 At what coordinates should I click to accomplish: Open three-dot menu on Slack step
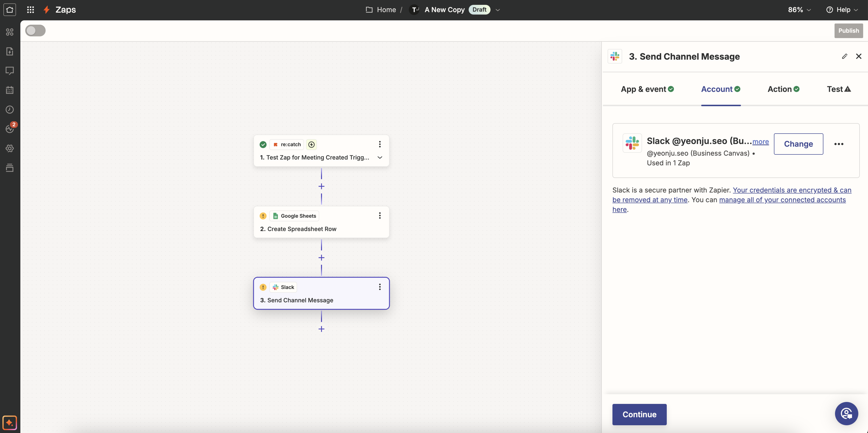380,287
